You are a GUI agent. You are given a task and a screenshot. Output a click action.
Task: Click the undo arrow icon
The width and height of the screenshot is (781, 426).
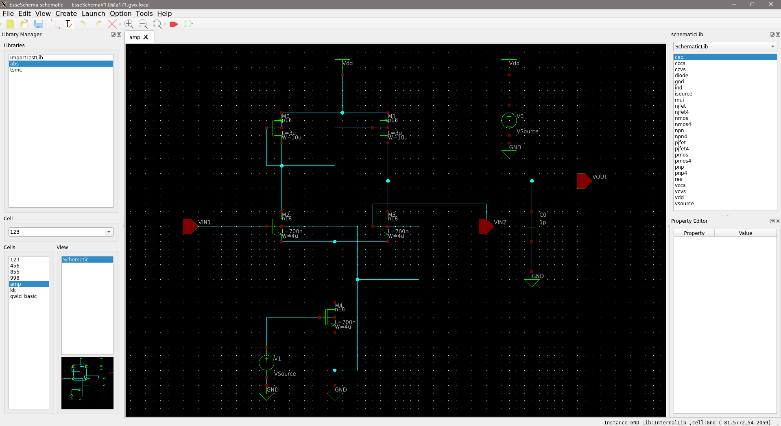pos(84,23)
